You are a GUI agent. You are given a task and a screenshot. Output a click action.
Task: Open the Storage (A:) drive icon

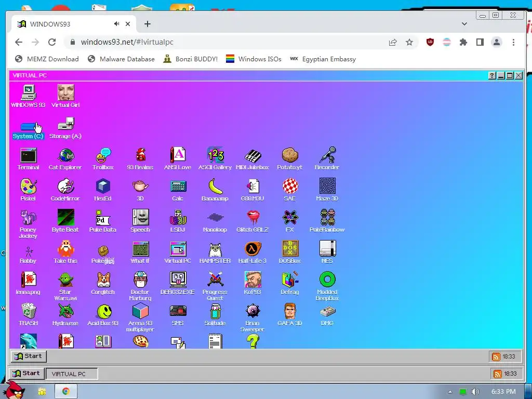click(x=65, y=128)
